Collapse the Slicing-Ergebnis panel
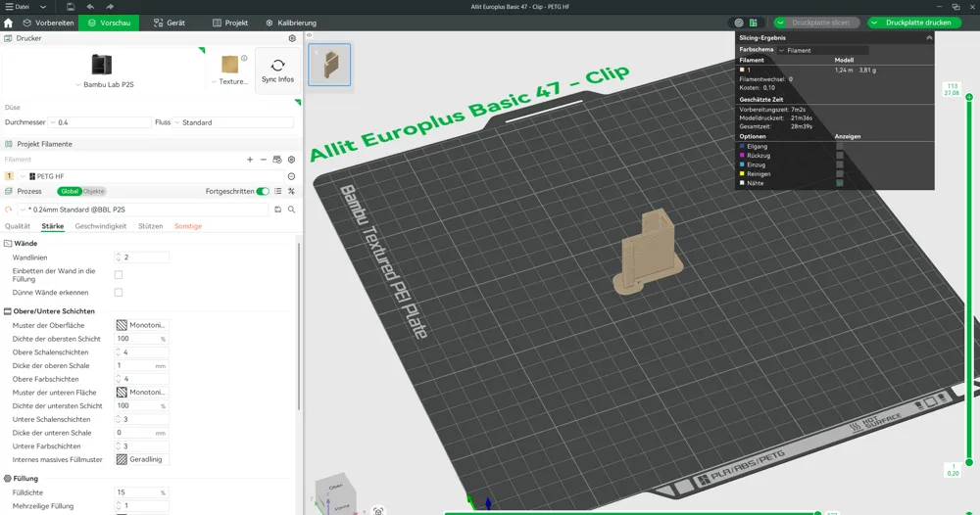The image size is (980, 515). pyautogui.click(x=929, y=38)
